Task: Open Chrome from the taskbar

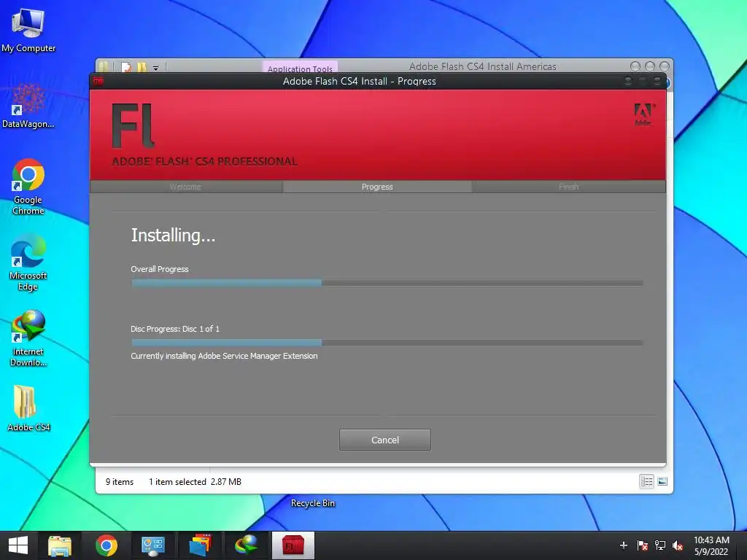Action: [107, 545]
